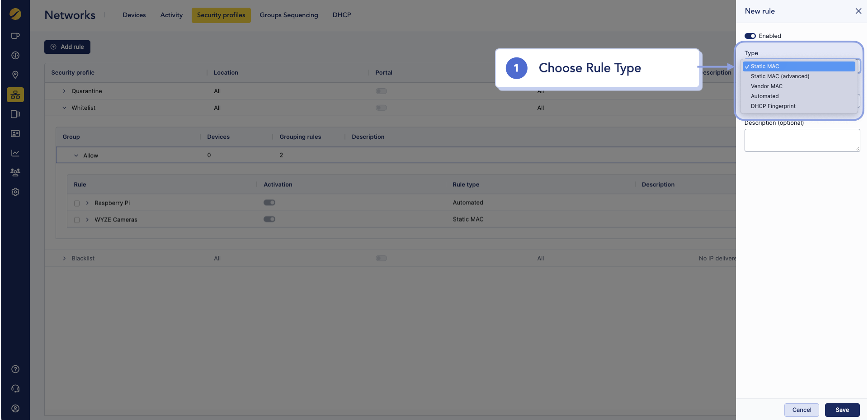This screenshot has height=420, width=868.
Task: Open the support headset icon
Action: point(15,389)
